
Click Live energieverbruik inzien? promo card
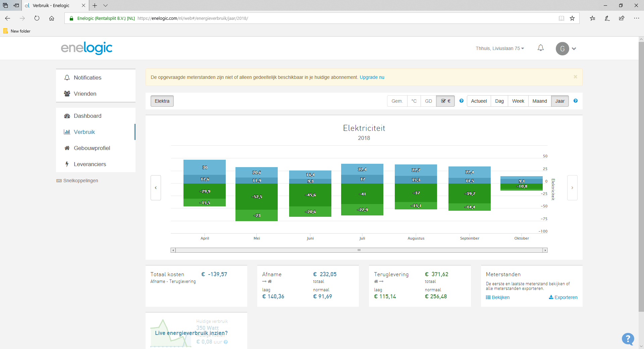pos(196,331)
